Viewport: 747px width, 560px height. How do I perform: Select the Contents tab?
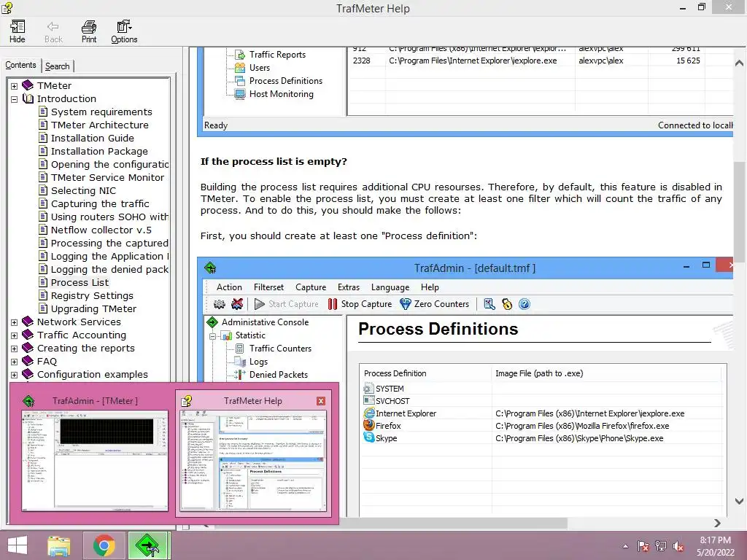point(20,65)
